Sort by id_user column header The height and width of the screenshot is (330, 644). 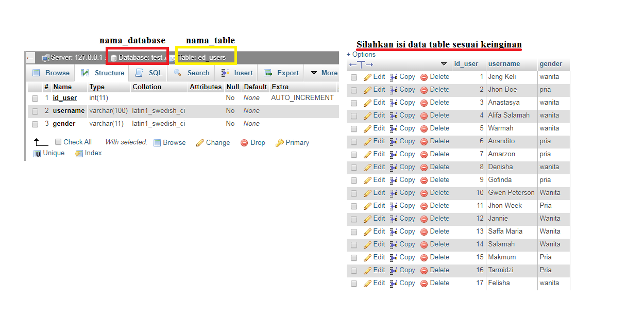point(466,64)
